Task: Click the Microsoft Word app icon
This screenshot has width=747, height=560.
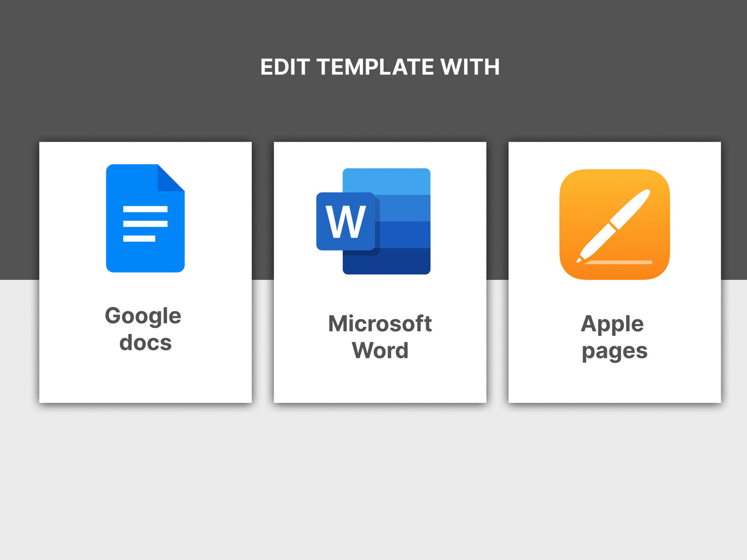Action: pyautogui.click(x=373, y=221)
